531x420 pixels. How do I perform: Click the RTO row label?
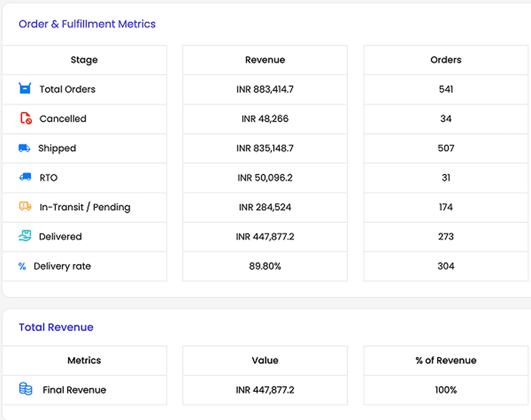[x=49, y=178]
